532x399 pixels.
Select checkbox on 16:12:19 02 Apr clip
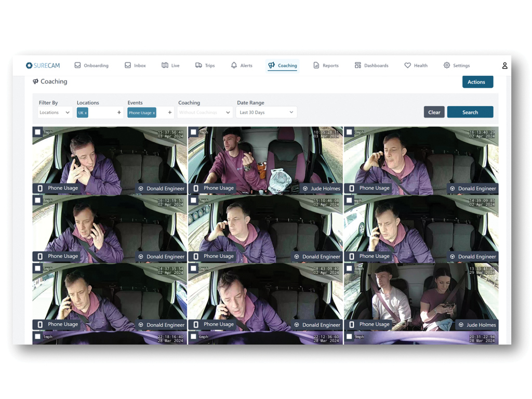(x=37, y=200)
